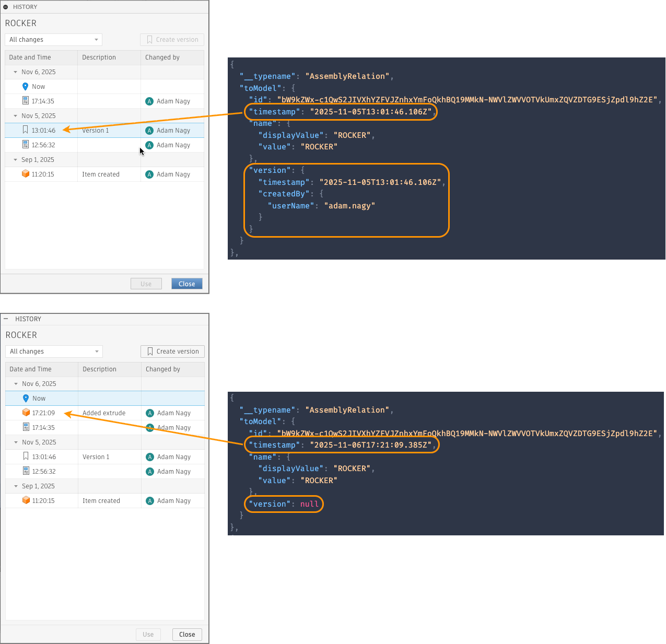
Task: Click the white Close button in the lower panel
Action: (187, 634)
